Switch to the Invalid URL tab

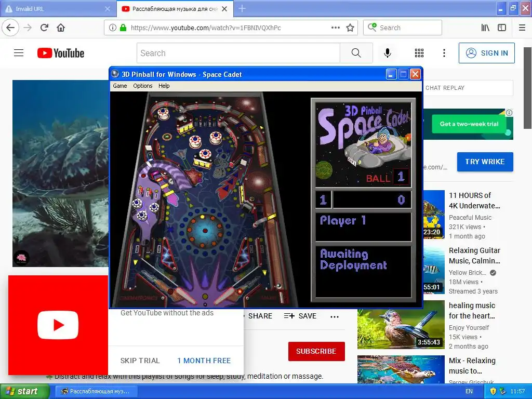tap(56, 9)
